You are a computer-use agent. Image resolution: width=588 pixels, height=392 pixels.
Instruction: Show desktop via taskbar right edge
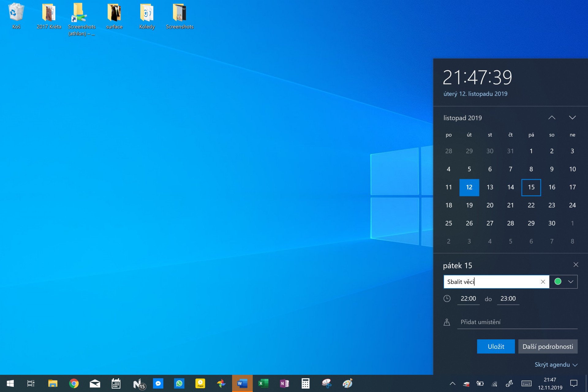pyautogui.click(x=586, y=383)
